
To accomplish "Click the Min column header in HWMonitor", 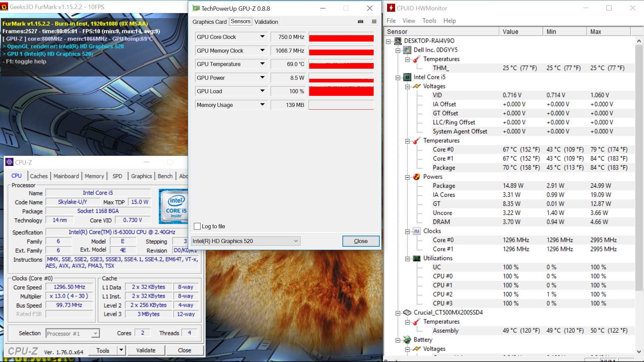I will click(565, 32).
